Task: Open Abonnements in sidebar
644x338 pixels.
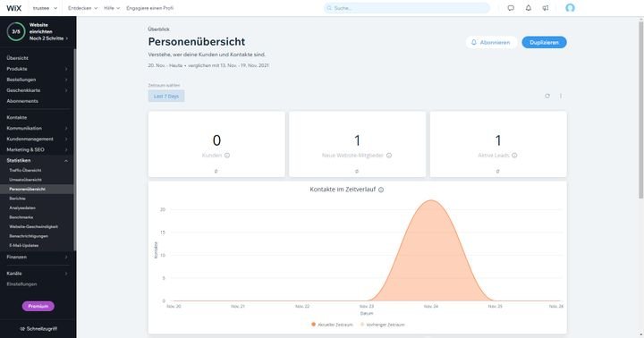Action: pyautogui.click(x=22, y=101)
